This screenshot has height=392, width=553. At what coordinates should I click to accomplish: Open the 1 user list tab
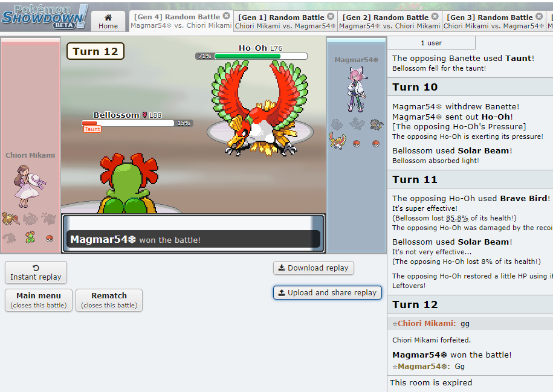[431, 43]
